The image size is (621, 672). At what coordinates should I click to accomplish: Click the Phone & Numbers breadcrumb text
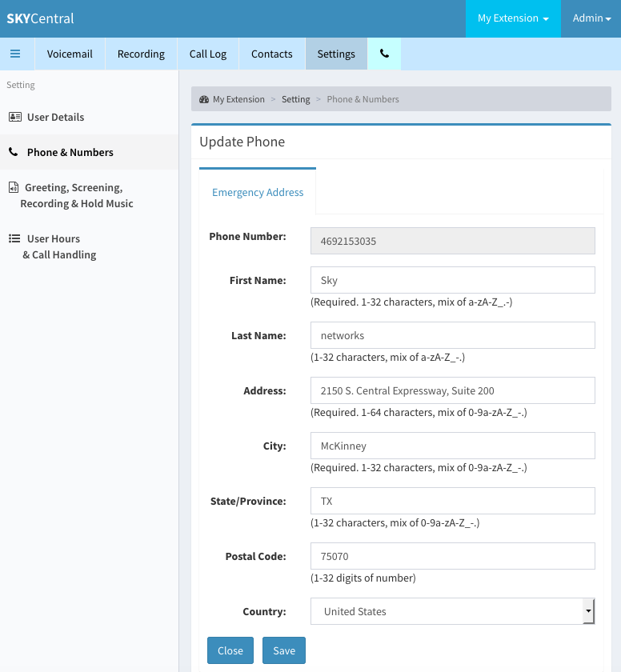[x=363, y=99]
